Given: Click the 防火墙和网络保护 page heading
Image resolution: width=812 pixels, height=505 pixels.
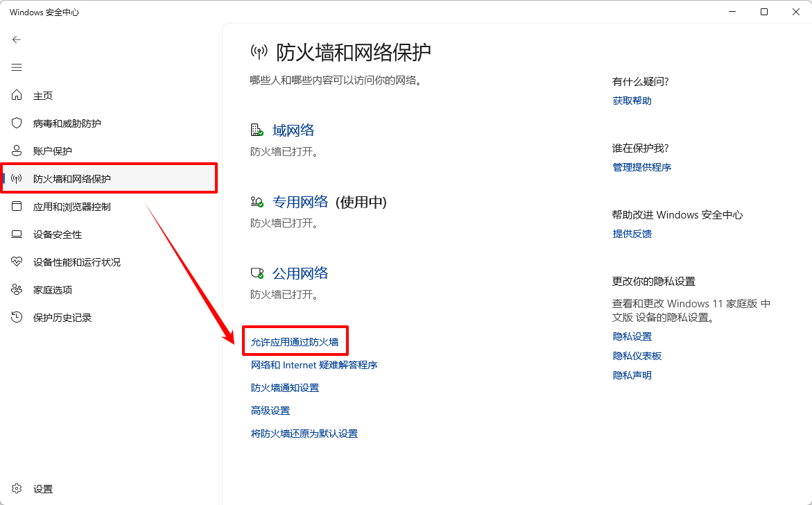Looking at the screenshot, I should pos(353,52).
